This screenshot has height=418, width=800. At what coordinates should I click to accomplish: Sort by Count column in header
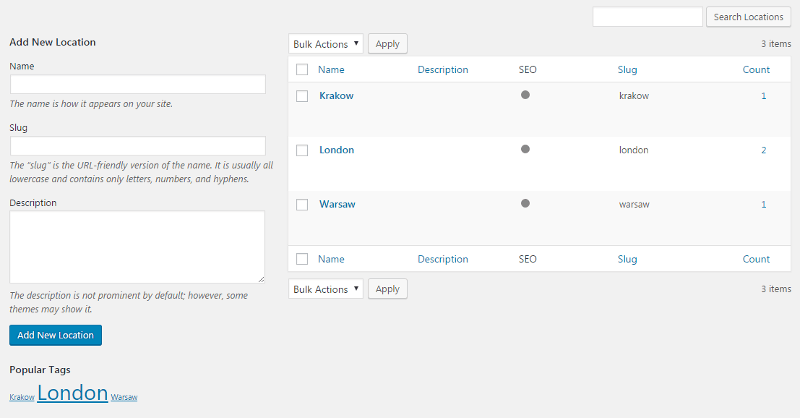pyautogui.click(x=756, y=70)
